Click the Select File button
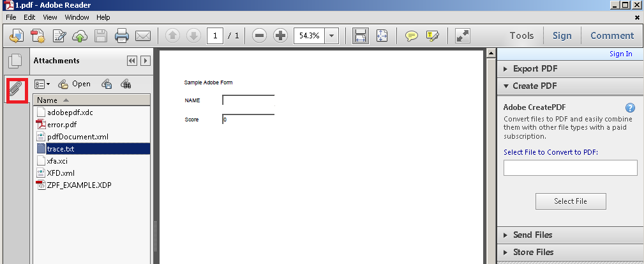 tap(571, 201)
